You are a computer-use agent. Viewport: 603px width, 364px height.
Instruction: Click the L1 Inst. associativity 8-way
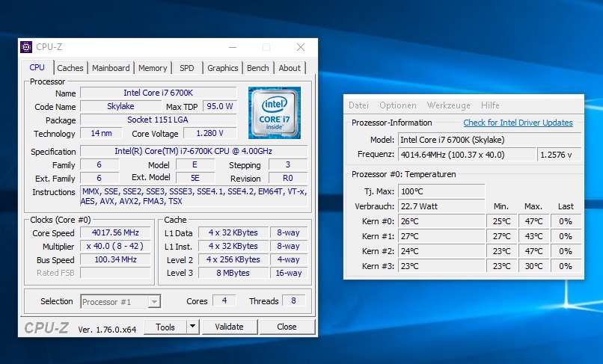point(289,246)
